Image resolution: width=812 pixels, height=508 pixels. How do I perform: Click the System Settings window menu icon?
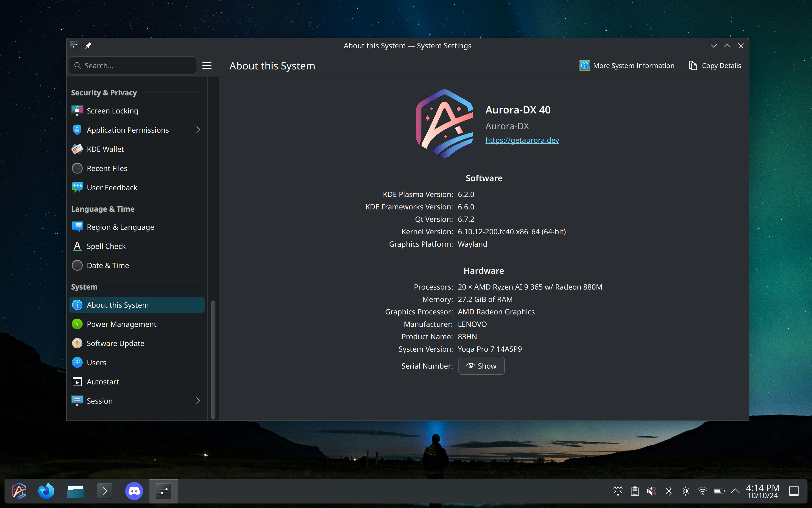(74, 45)
